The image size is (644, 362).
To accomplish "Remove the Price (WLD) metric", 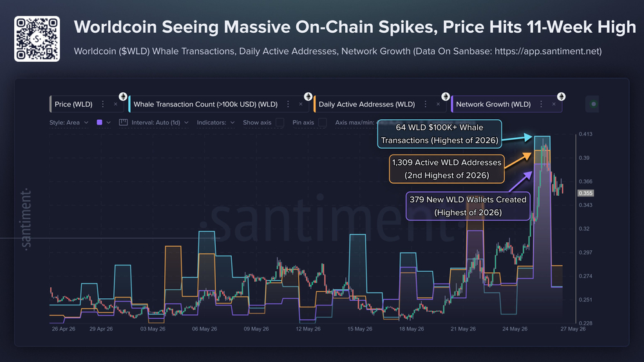I will click(x=115, y=104).
